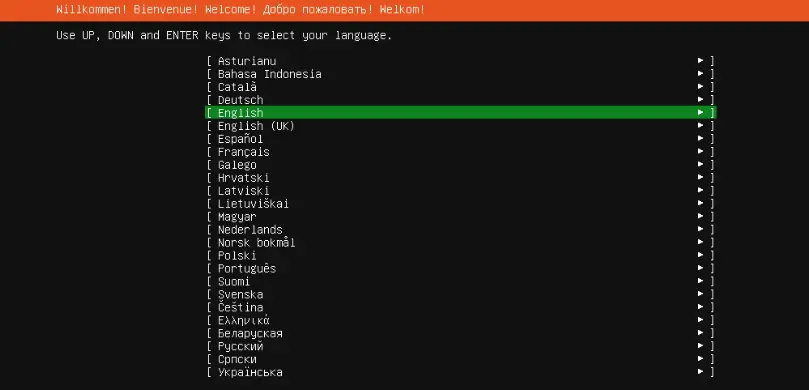The width and height of the screenshot is (809, 390).
Task: Click the arrow on Hrvatski row
Action: coord(700,177)
